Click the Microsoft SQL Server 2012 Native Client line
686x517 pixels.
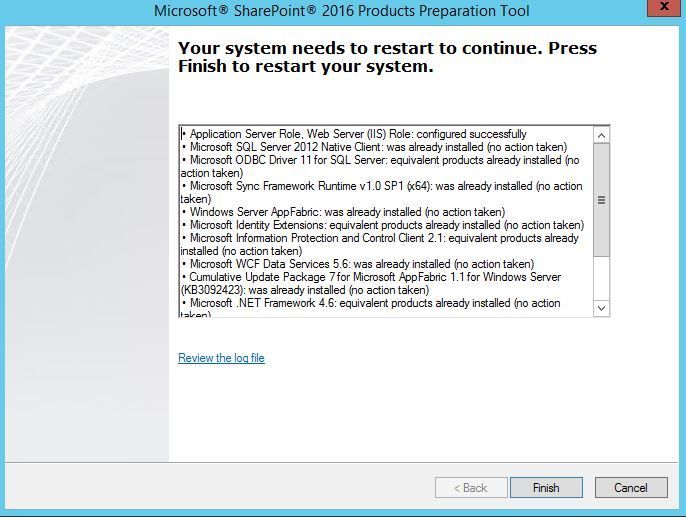point(374,147)
